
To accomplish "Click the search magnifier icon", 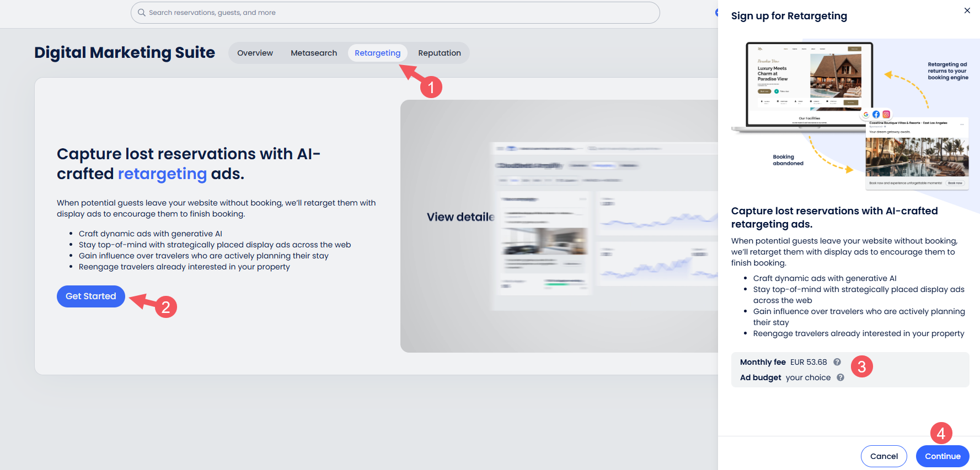I will (x=142, y=13).
